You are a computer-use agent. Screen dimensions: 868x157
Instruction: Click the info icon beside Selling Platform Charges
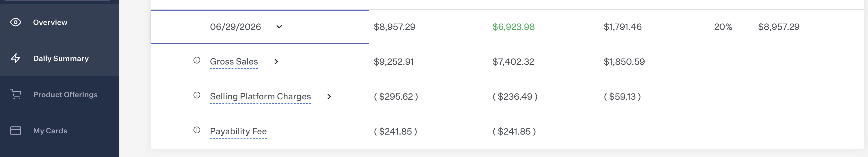coord(197,95)
